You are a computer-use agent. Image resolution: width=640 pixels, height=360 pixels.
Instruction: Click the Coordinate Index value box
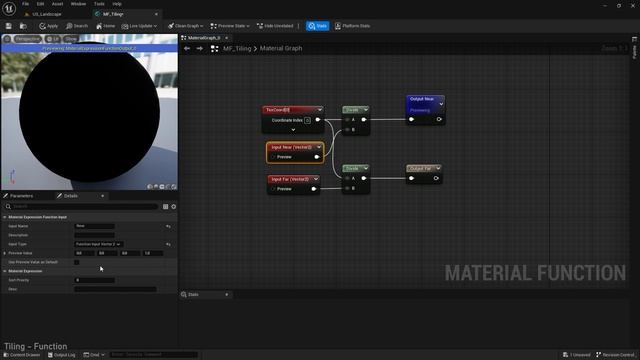pos(307,120)
